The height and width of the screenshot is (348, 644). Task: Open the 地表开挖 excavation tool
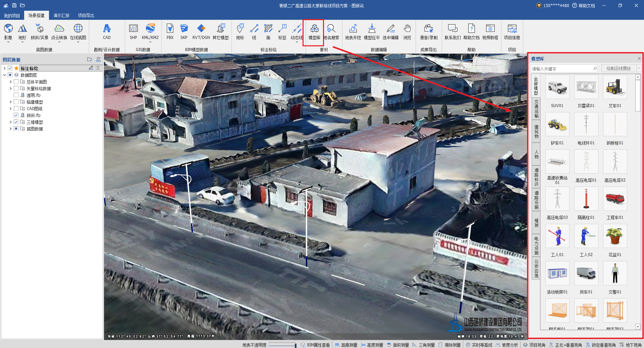coord(353,32)
